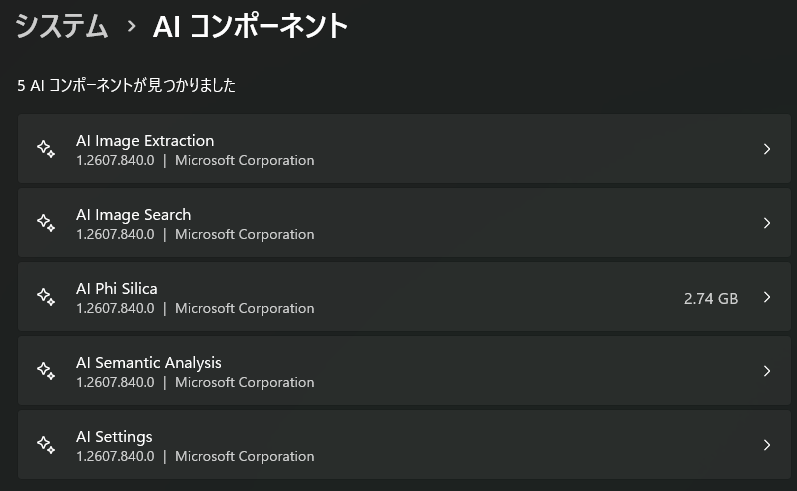Expand the AI Settings chevron
This screenshot has height=491, width=797.
tap(767, 445)
